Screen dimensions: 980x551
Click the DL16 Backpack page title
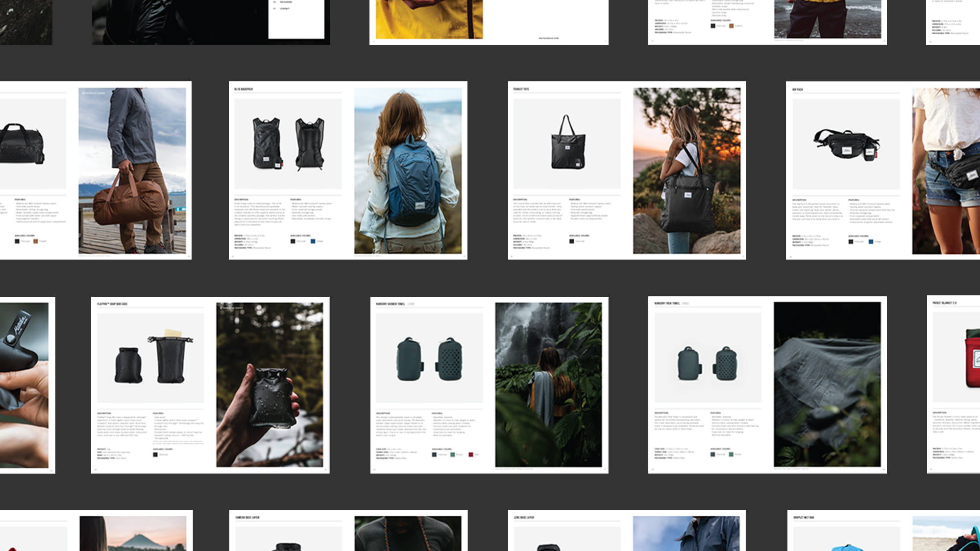pyautogui.click(x=244, y=89)
